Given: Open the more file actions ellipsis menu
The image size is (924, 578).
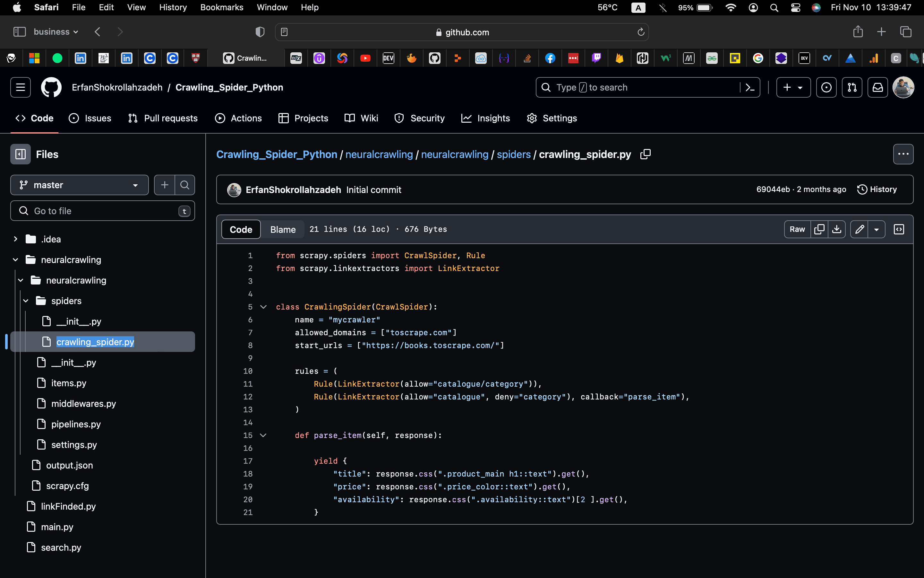Looking at the screenshot, I should click(x=903, y=154).
